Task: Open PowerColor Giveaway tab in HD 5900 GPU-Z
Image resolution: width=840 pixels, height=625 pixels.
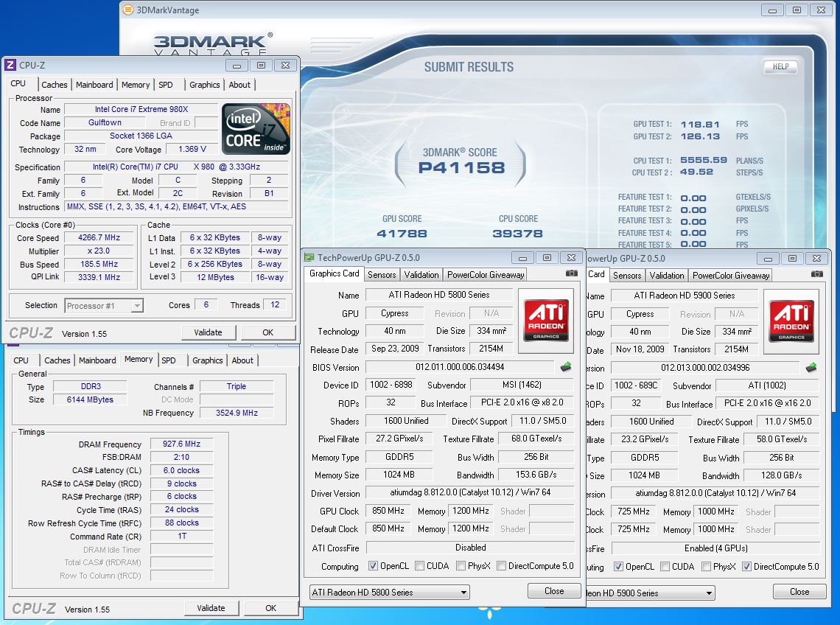Action: [x=731, y=275]
